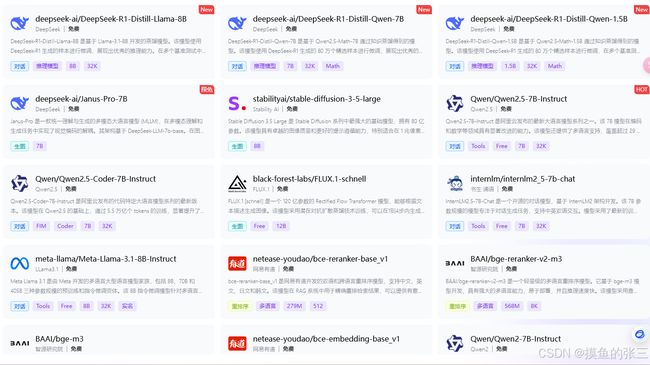This screenshot has height=365, width=650.
Task: Click the green reranker tag on bce-reranker-base_v1 card
Action: 240,306
